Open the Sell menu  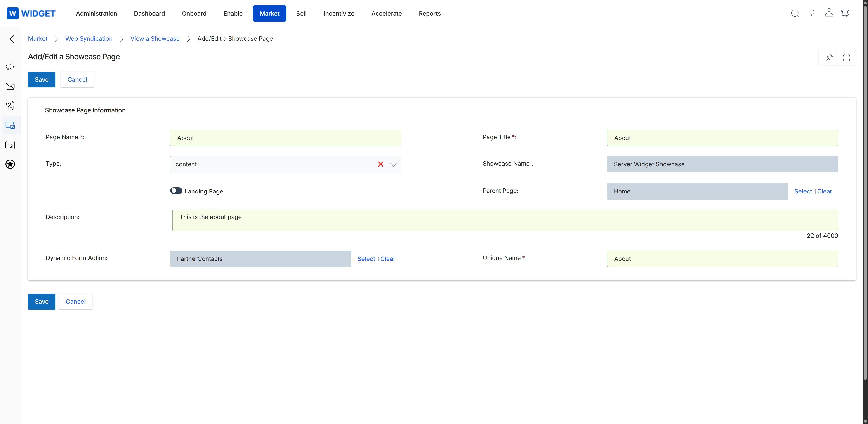pos(301,14)
